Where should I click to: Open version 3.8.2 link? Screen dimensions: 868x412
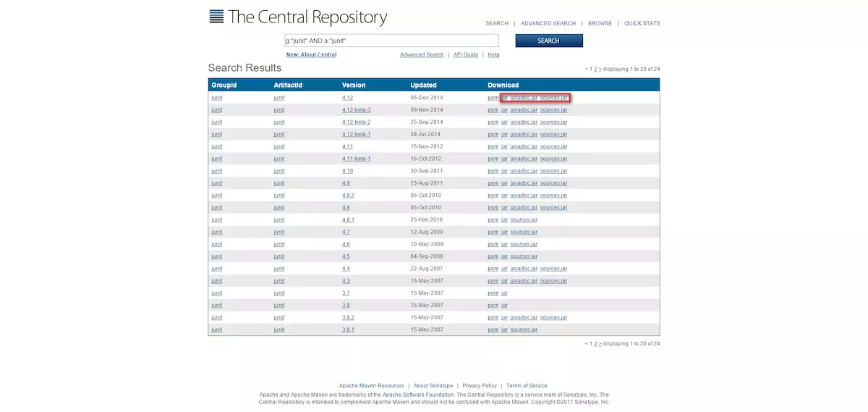349,317
